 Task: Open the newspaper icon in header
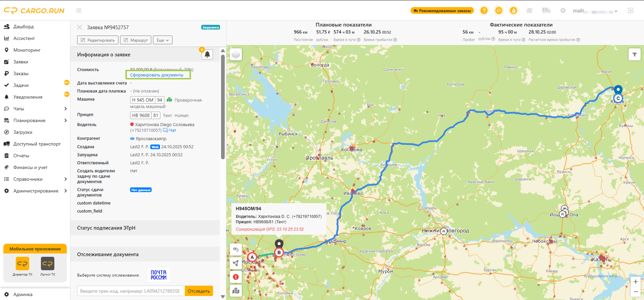pos(530,11)
